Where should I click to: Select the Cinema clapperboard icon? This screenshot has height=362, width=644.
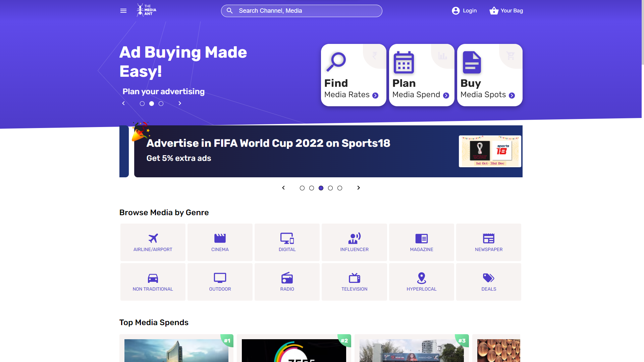(220, 238)
